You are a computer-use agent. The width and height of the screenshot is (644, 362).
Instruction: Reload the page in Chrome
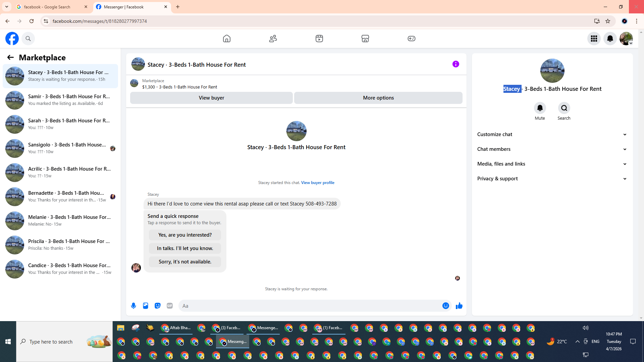32,21
